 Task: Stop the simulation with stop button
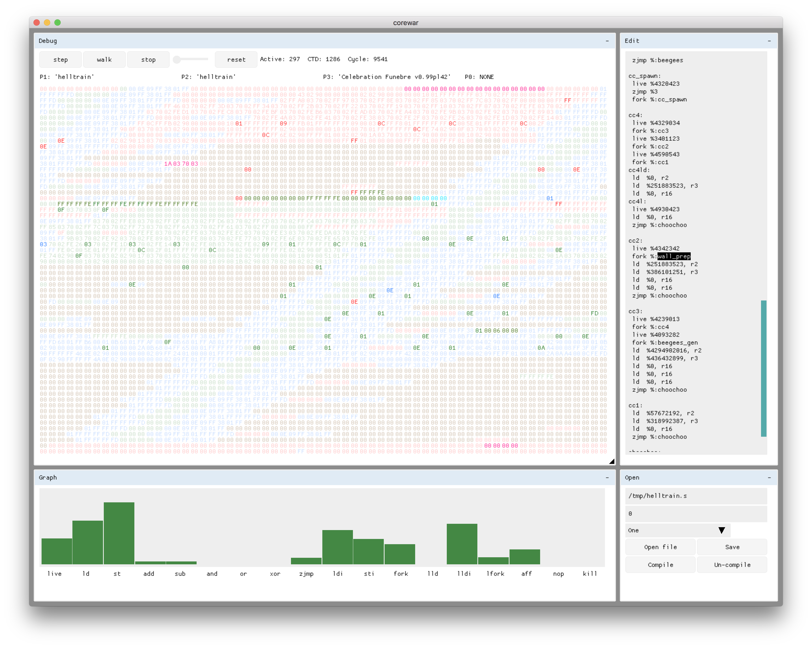click(x=148, y=60)
